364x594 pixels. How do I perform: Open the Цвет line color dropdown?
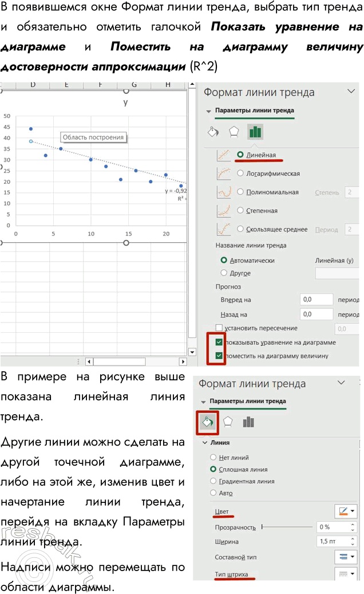coord(345,511)
